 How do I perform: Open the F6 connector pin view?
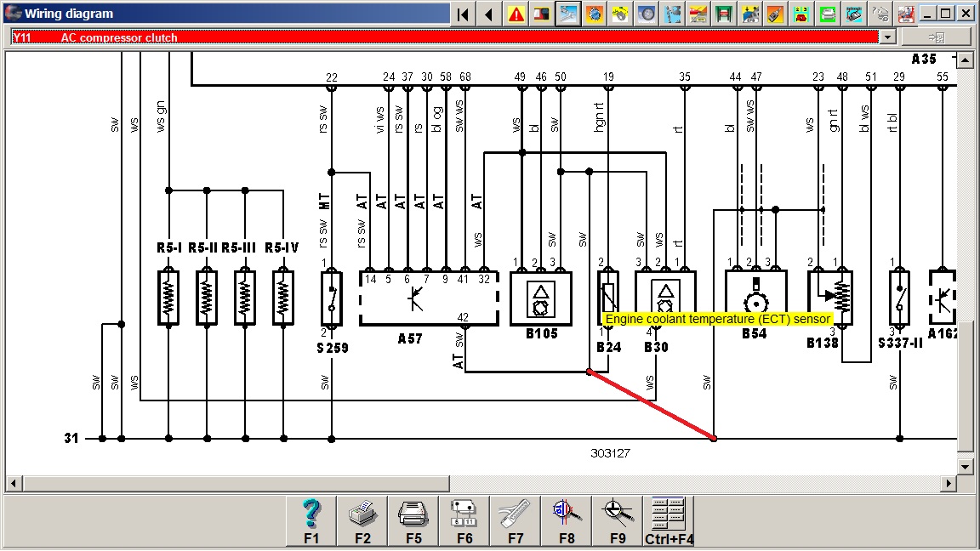click(464, 520)
